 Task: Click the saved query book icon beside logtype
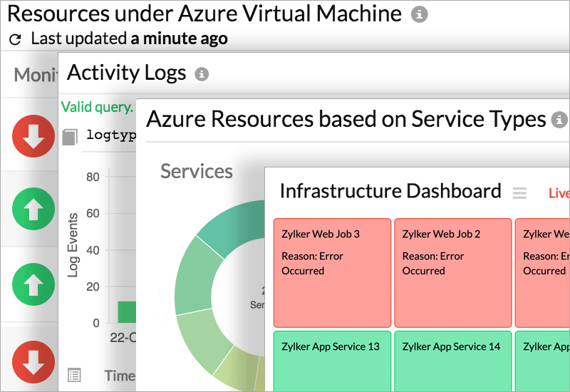pos(70,137)
